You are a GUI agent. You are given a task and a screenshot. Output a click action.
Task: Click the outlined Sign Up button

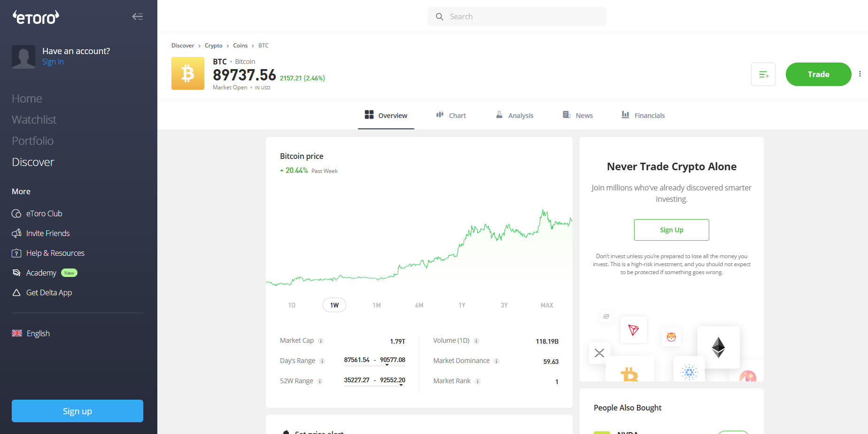click(x=672, y=230)
